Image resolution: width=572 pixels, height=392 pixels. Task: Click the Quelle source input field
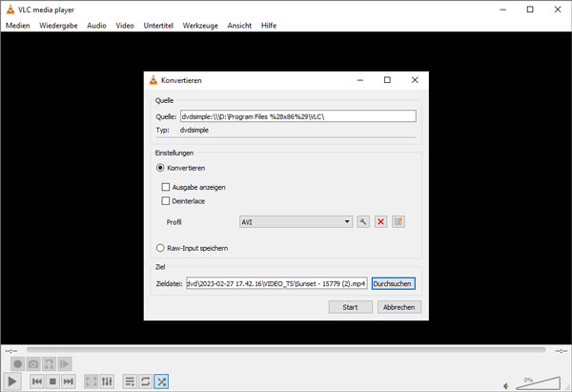(x=298, y=116)
